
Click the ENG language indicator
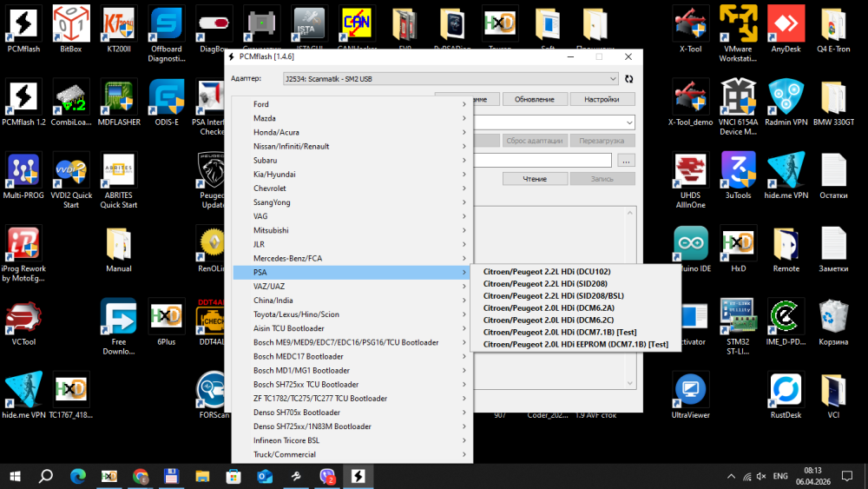click(x=780, y=476)
